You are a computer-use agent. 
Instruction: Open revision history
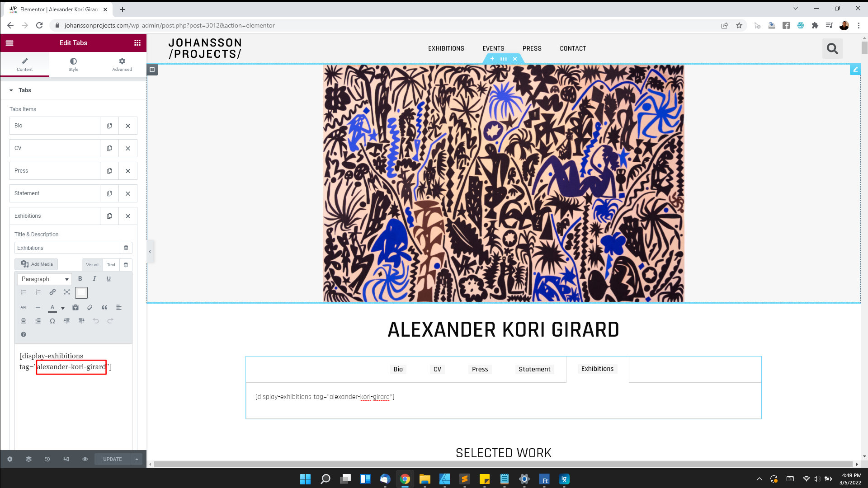tap(47, 459)
